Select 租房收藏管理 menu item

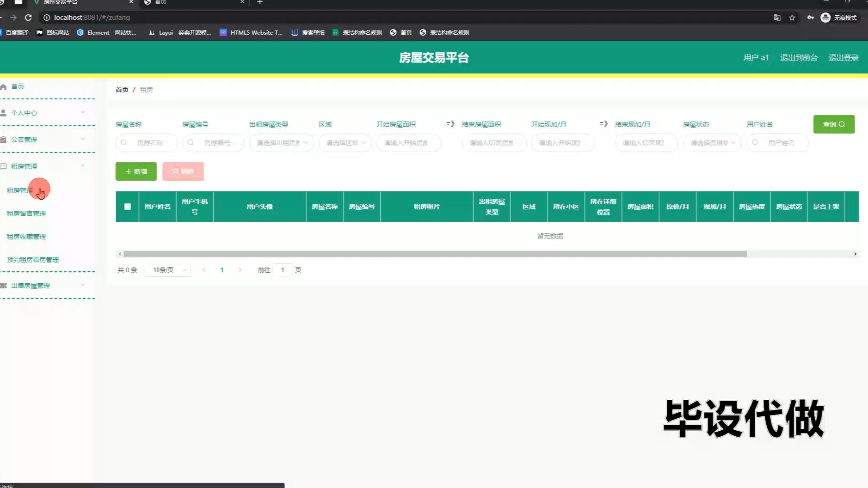tap(26, 237)
